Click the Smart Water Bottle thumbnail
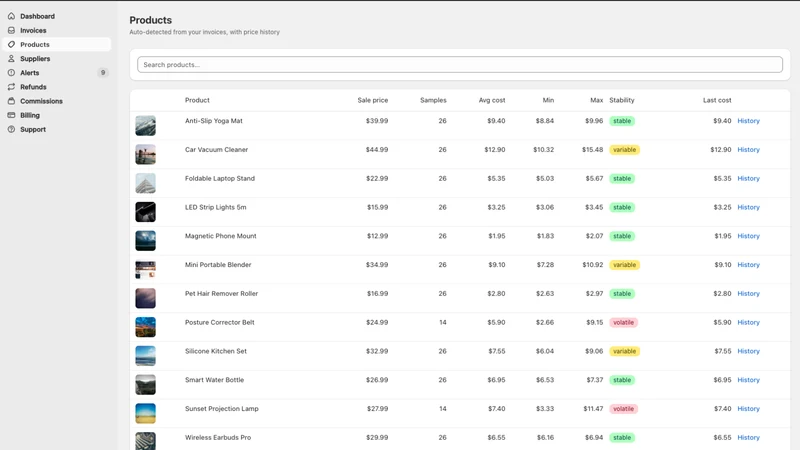The width and height of the screenshot is (800, 450). [x=145, y=385]
